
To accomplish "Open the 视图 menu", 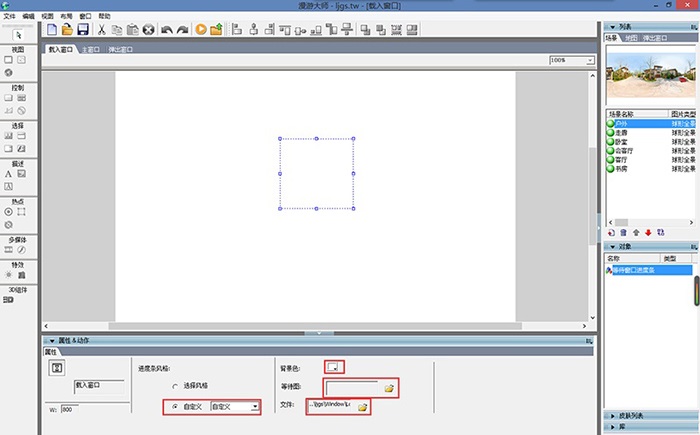I will (47, 17).
